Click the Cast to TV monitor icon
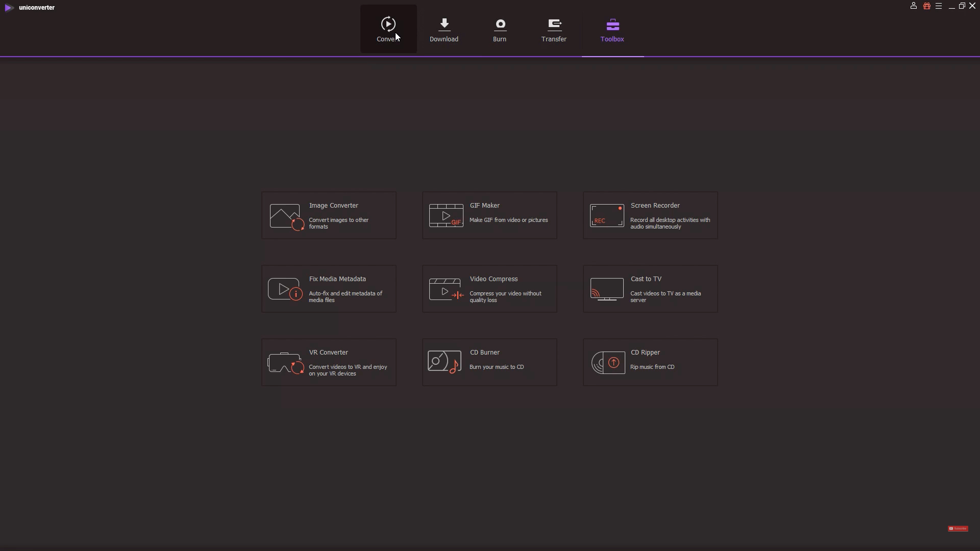This screenshot has width=980, height=551. click(607, 289)
